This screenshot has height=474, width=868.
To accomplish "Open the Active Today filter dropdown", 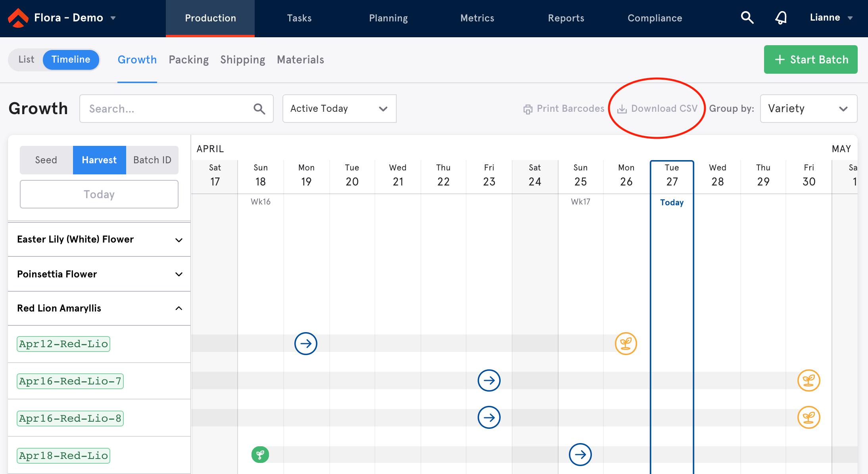I will coord(339,108).
